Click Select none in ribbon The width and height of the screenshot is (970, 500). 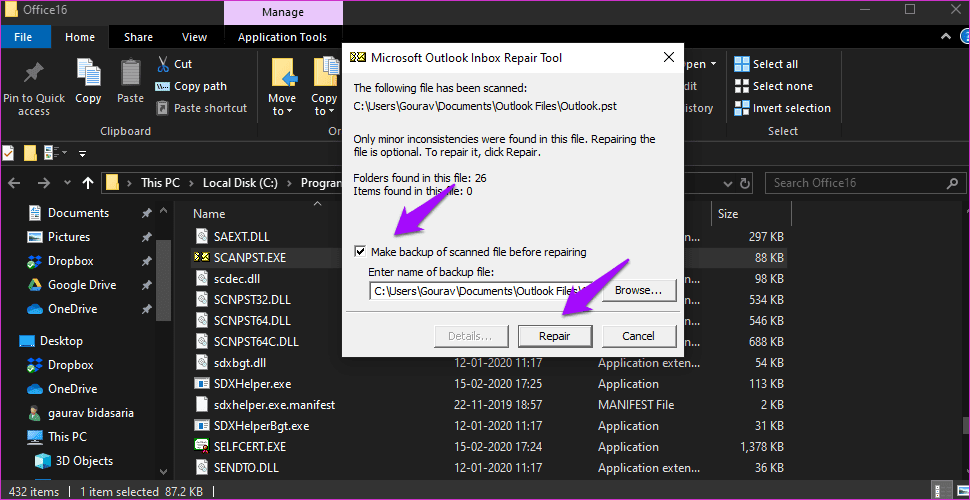pos(773,87)
